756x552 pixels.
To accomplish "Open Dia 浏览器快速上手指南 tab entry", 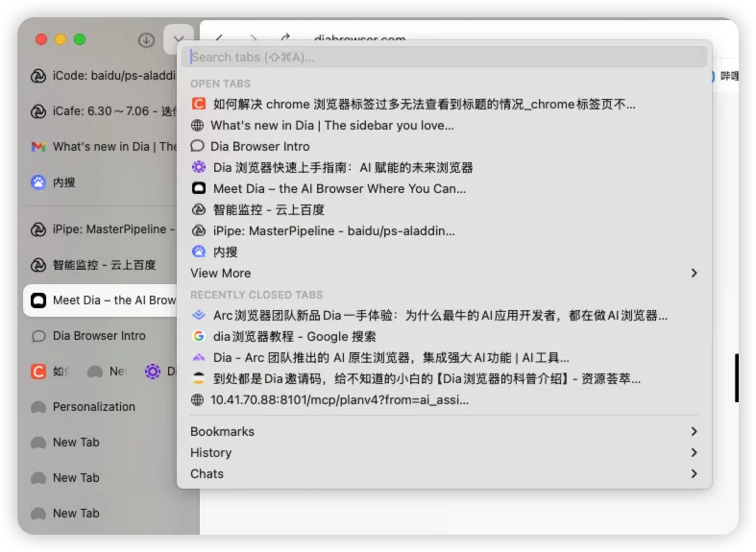I will click(x=444, y=168).
